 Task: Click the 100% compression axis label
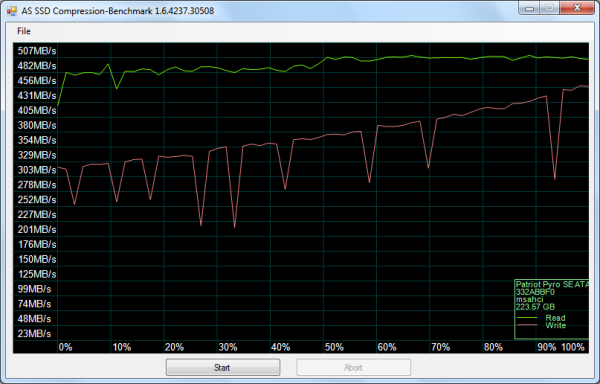tap(573, 347)
